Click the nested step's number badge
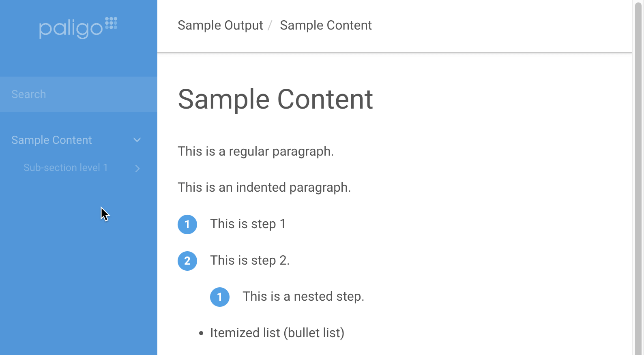Viewport: 644px width, 355px height. click(220, 297)
